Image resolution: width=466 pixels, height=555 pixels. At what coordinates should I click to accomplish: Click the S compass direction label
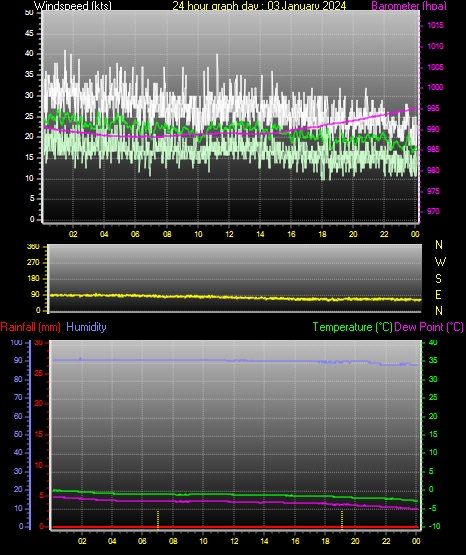tap(438, 279)
